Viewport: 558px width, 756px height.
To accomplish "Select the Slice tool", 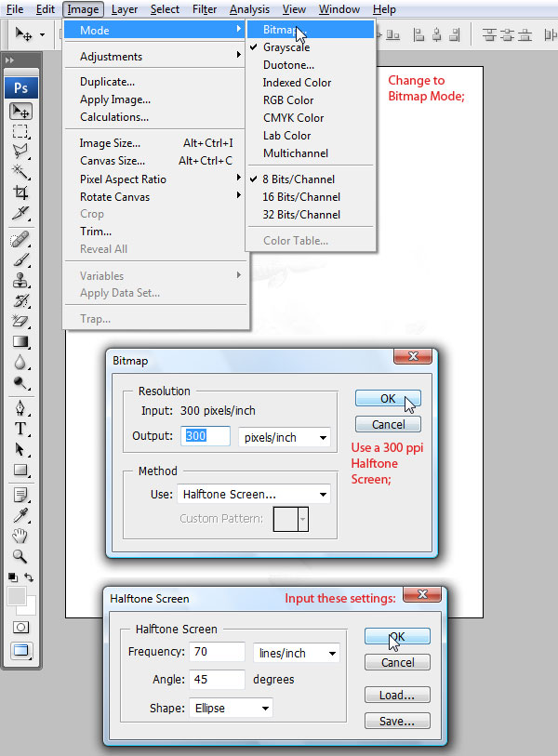I will pyautogui.click(x=20, y=213).
